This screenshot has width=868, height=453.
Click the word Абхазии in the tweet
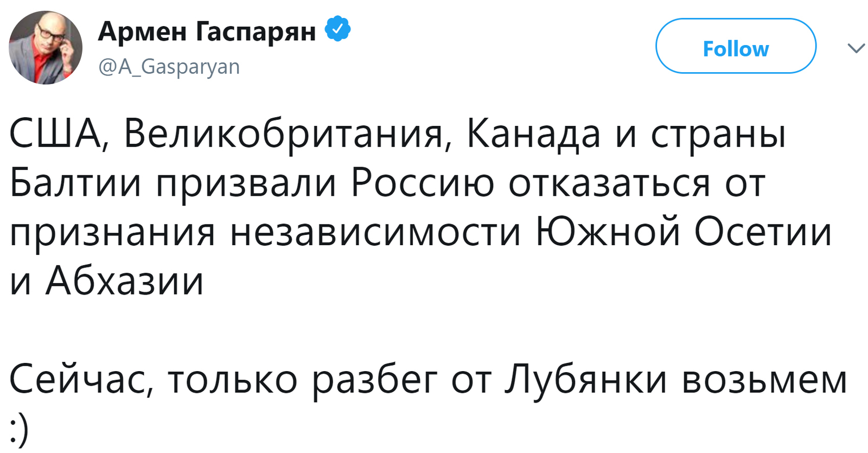(x=124, y=281)
